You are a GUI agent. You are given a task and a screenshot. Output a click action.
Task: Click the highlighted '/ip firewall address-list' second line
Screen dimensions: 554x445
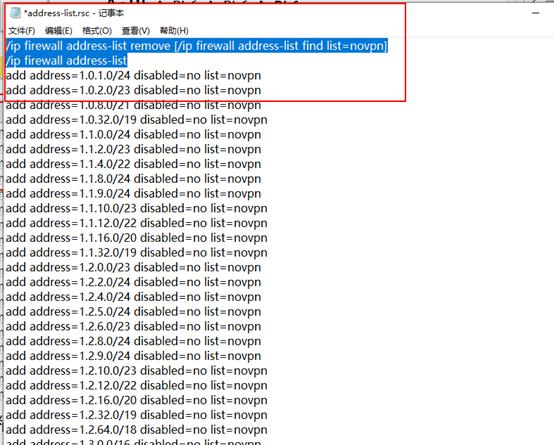66,61
